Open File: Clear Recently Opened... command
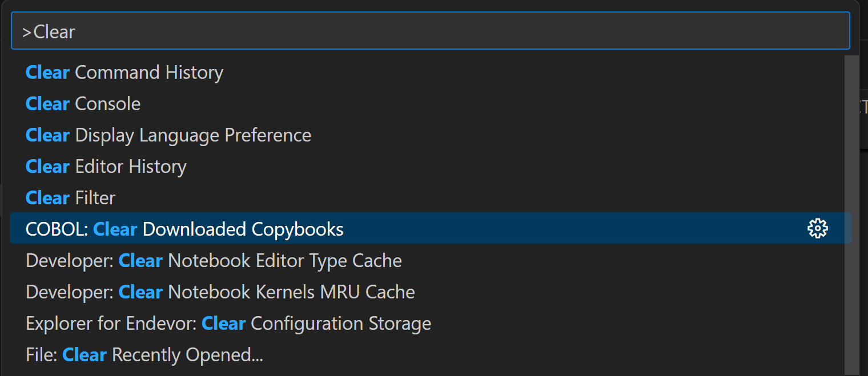 tap(144, 355)
